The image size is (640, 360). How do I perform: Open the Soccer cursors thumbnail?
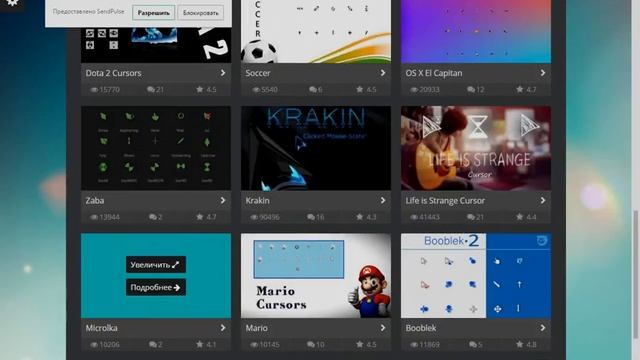click(316, 31)
